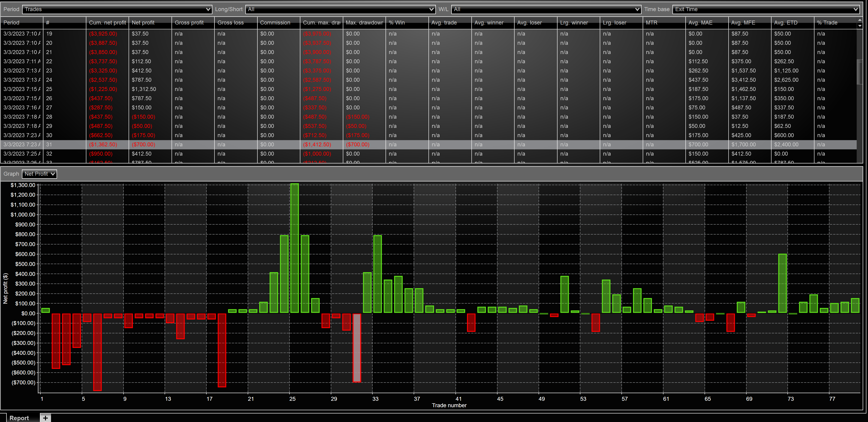Click the Max. drawdown column header
This screenshot has height=422, width=868.
click(364, 23)
